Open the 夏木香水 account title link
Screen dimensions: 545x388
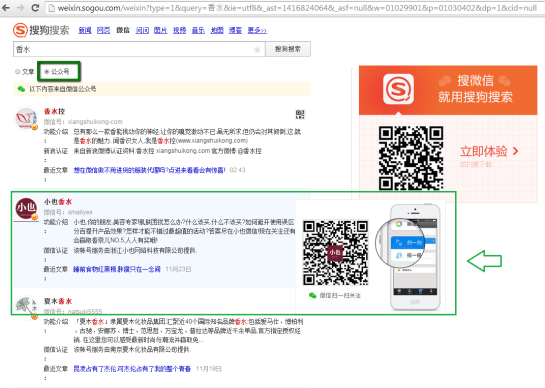(x=58, y=301)
